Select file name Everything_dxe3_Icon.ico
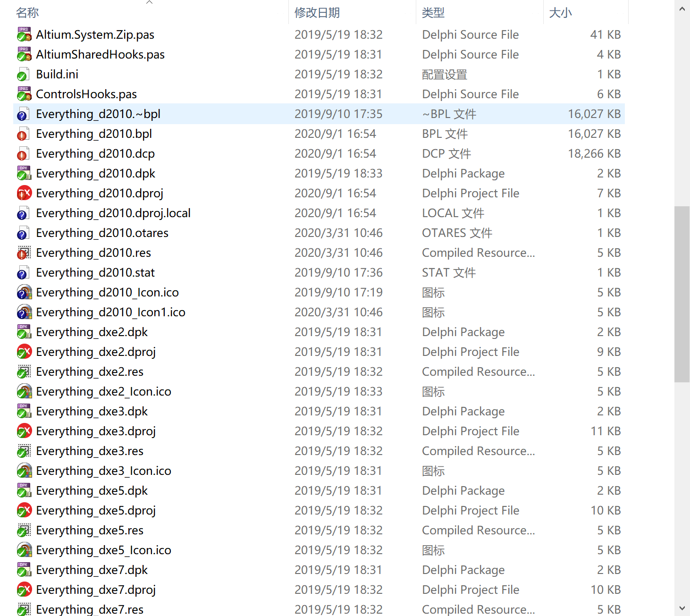 click(104, 471)
